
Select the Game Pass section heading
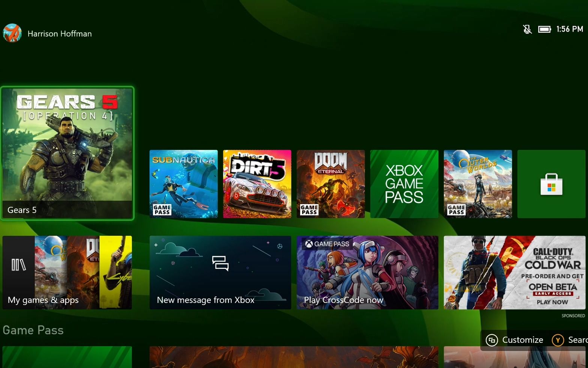[33, 330]
